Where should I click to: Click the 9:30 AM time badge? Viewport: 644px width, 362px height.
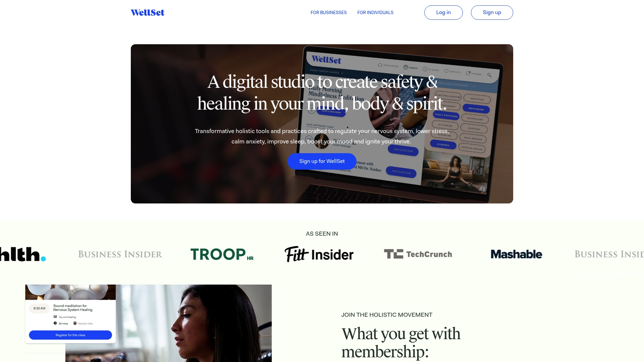[39, 308]
